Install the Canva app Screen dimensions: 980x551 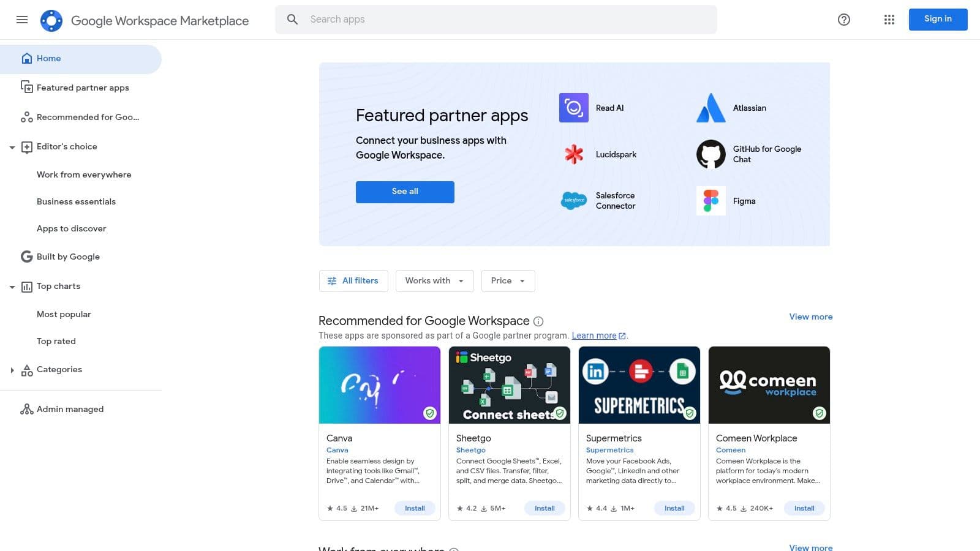click(415, 508)
